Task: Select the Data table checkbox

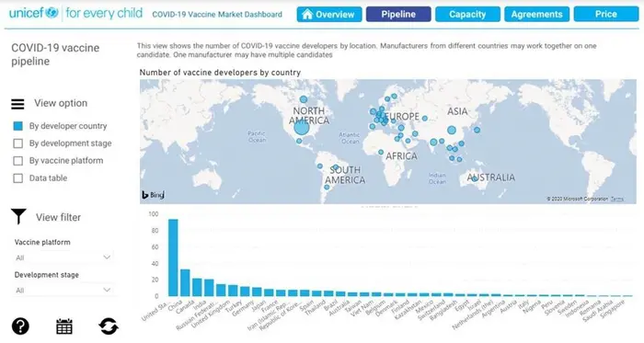Action: [x=17, y=178]
